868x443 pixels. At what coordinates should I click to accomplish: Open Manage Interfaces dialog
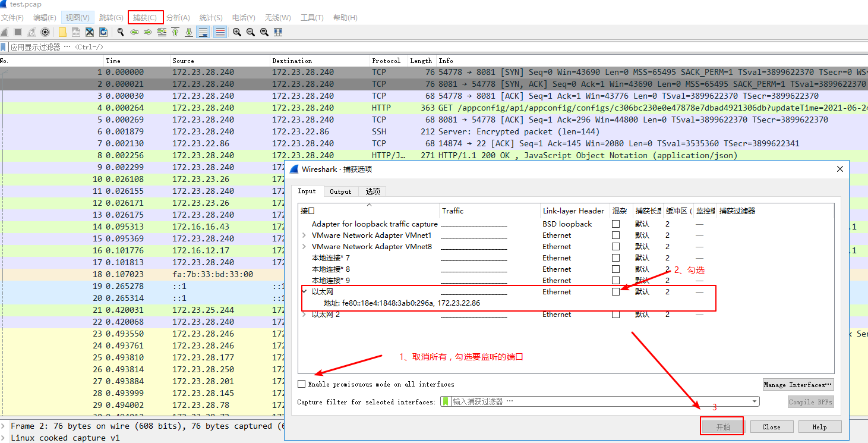tap(798, 385)
